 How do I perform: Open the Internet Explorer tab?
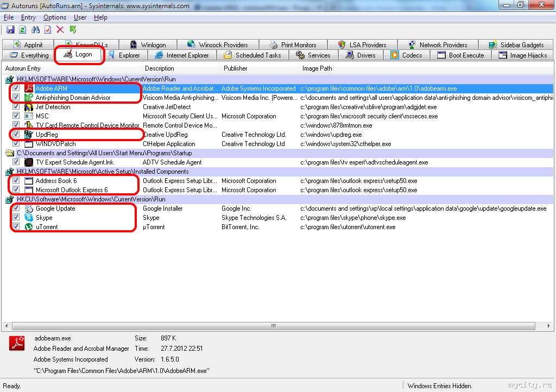coord(182,55)
